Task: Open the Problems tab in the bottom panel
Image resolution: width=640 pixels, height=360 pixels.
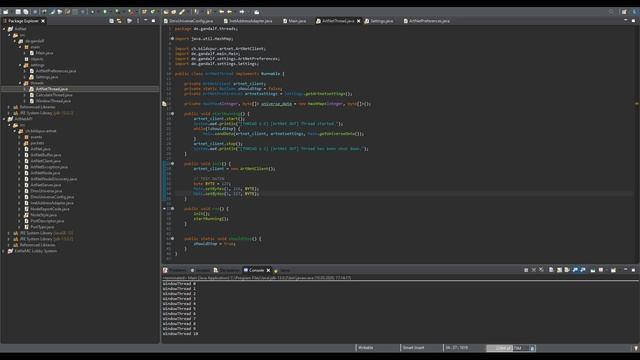Action: click(x=175, y=270)
